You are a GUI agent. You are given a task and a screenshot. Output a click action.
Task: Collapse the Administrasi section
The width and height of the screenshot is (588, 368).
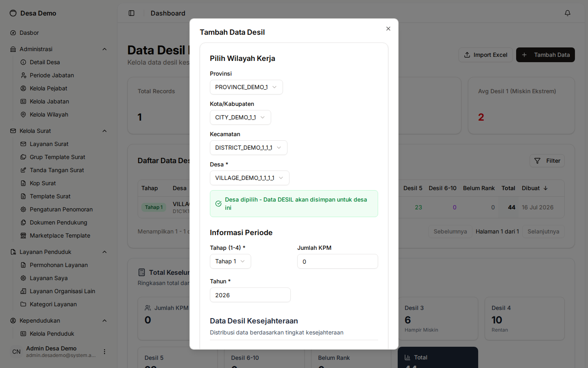(105, 49)
